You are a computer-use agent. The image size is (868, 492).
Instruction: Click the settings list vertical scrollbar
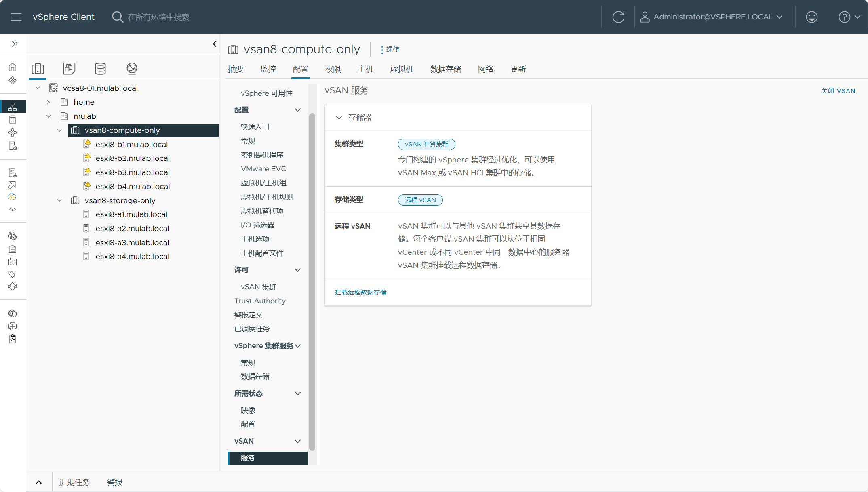(x=312, y=282)
